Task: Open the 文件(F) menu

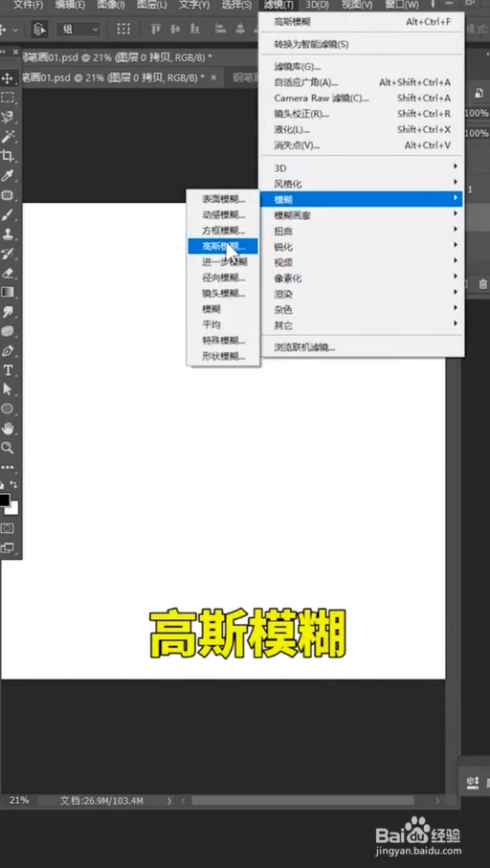Action: pos(29,5)
